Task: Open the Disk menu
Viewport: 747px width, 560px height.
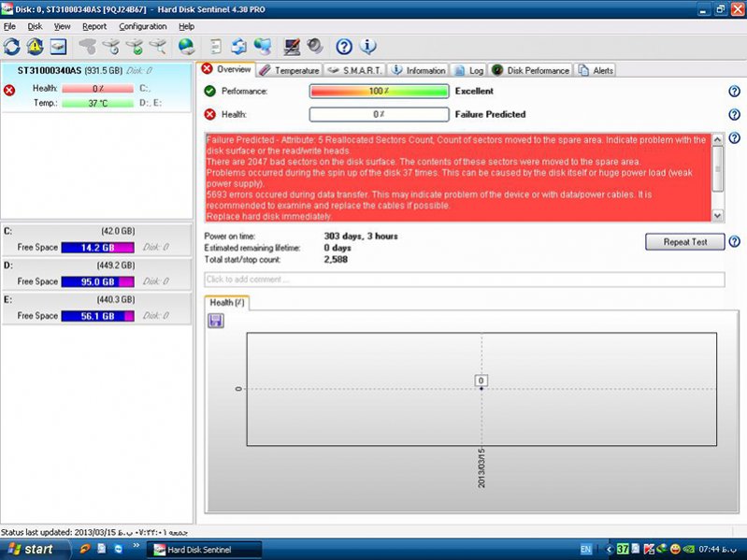Action: 35,27
